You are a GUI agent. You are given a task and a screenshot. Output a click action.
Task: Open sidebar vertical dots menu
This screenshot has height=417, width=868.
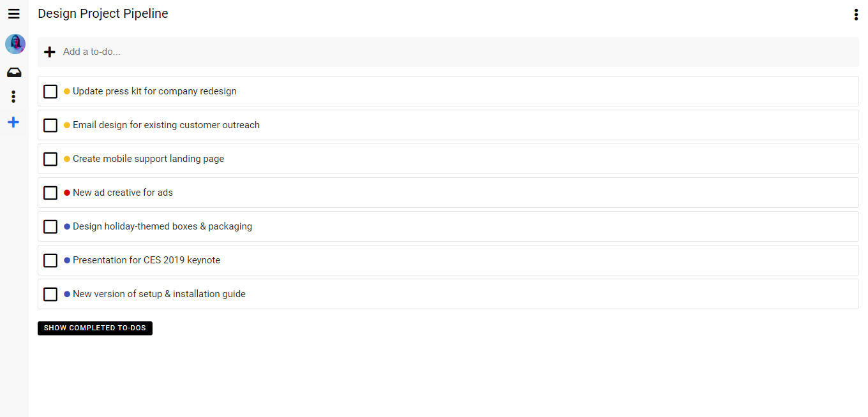(x=13, y=97)
